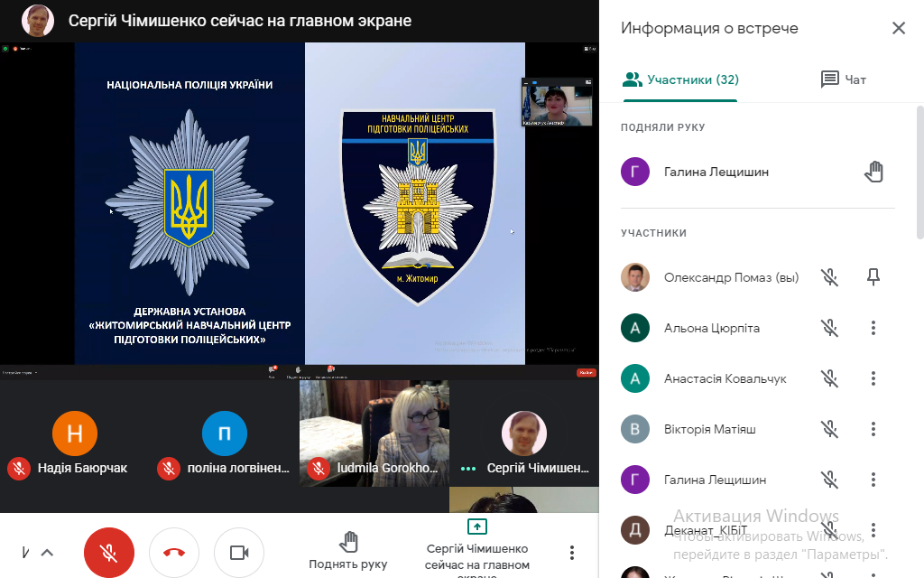
Task: Click Вікторія Матіяш's grey B avatar
Action: point(635,429)
